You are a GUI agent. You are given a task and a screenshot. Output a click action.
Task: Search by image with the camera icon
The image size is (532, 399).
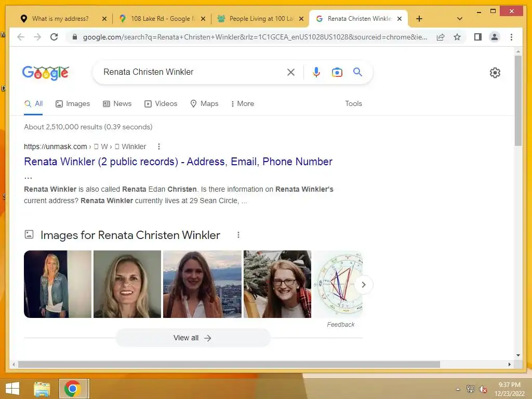(337, 72)
